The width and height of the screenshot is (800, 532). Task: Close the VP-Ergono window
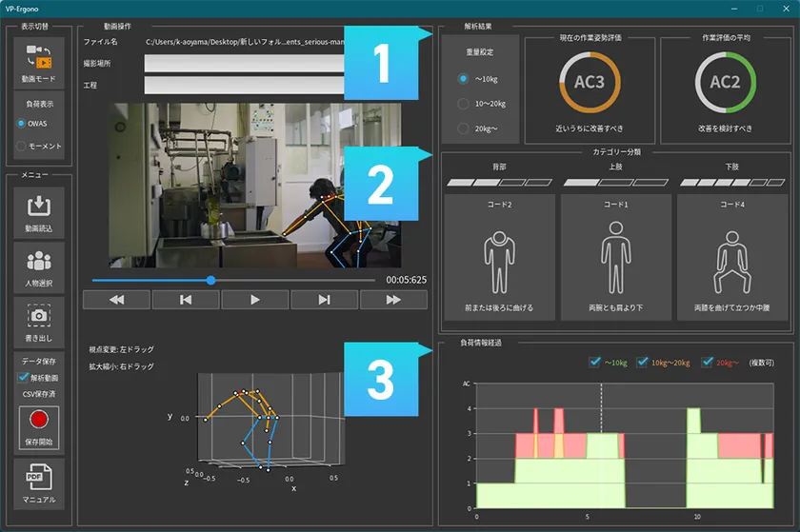click(787, 9)
